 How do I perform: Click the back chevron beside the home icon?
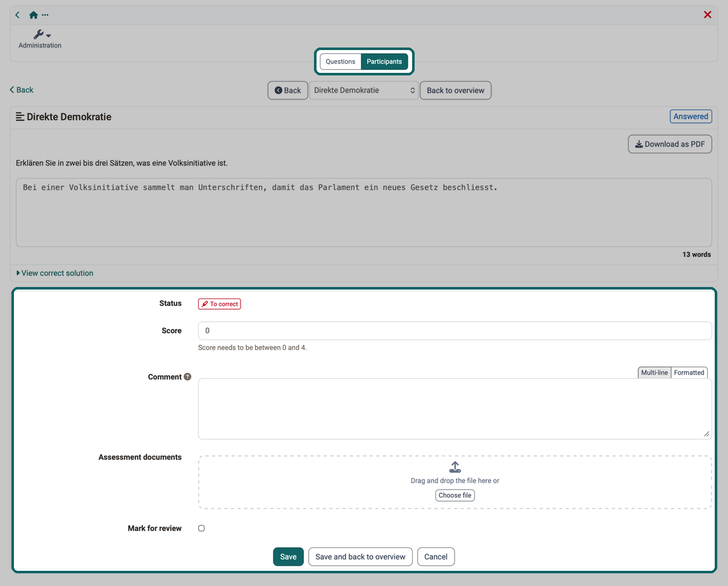(x=18, y=15)
